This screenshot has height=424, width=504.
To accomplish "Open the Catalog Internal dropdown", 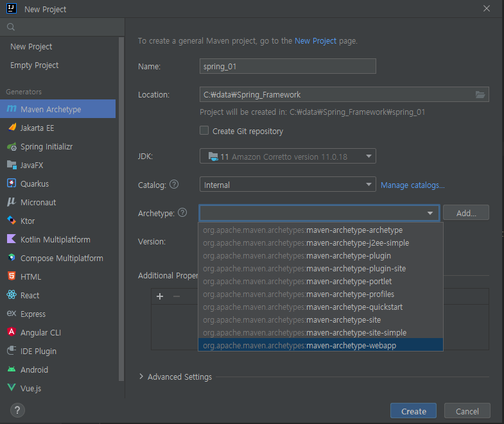I will 288,184.
